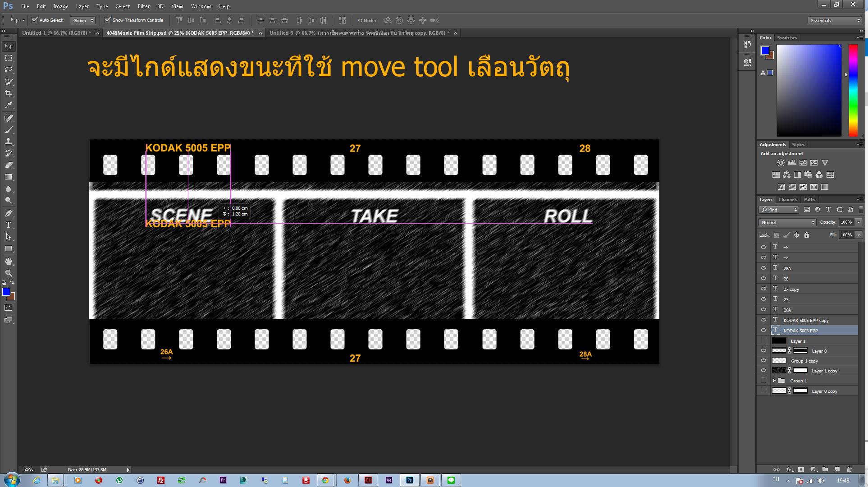Select the Lasso tool
This screenshot has width=868, height=487.
point(9,70)
